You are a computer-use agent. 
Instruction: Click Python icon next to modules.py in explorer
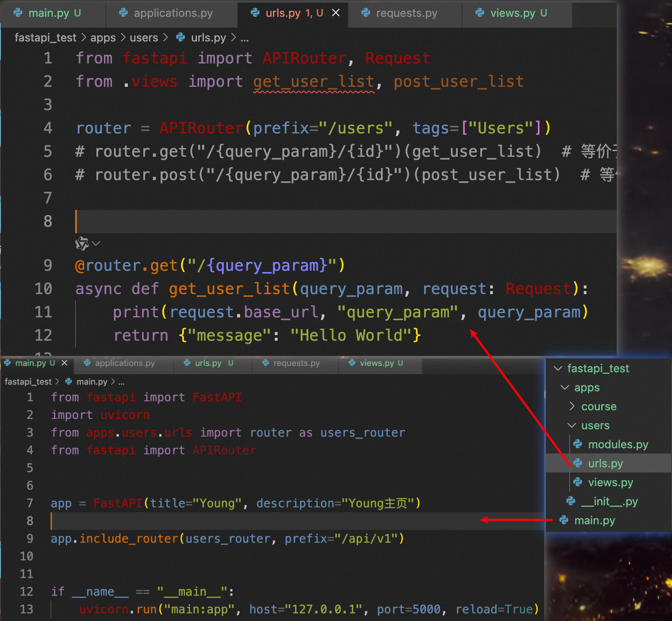tap(578, 444)
